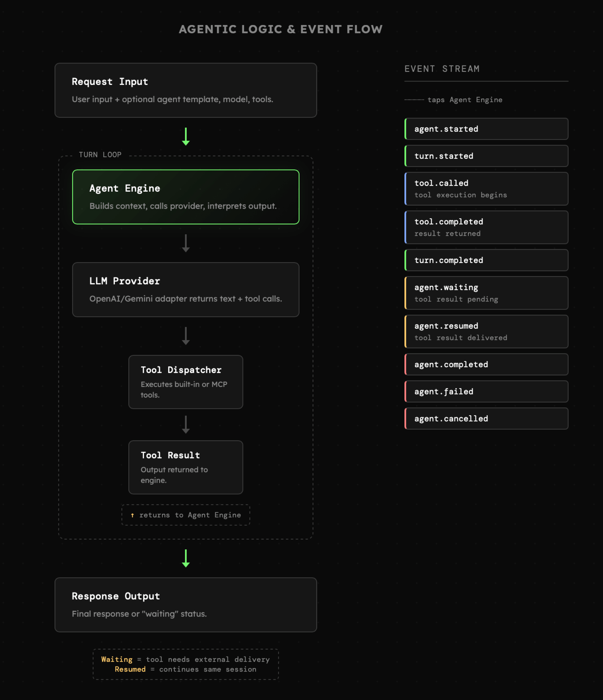The image size is (603, 700).
Task: Select the Tool Dispatcher box
Action: point(185,382)
